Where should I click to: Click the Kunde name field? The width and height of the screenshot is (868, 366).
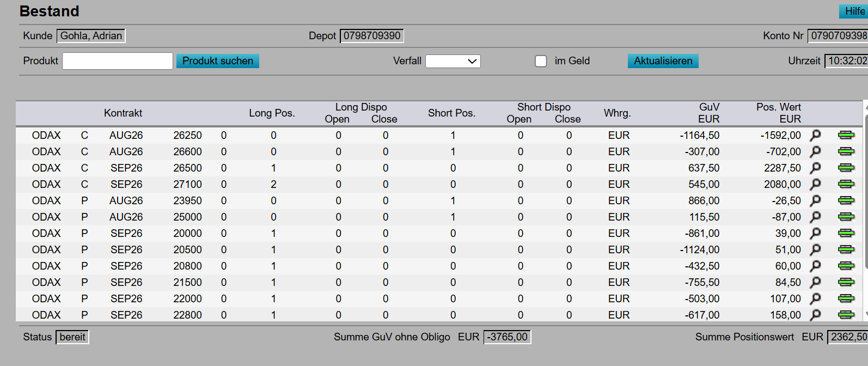91,36
